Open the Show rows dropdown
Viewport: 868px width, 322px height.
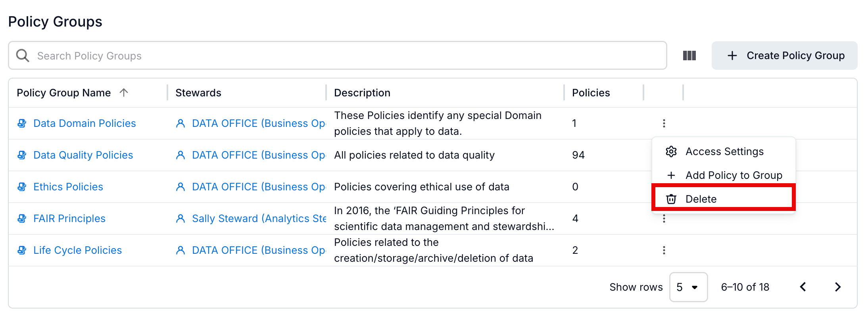(688, 287)
